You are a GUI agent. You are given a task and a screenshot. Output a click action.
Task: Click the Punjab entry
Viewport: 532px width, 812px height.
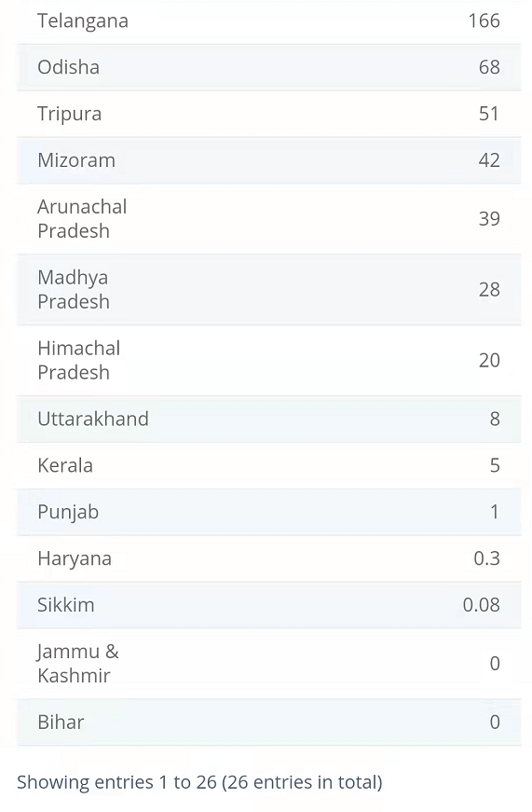tap(68, 512)
